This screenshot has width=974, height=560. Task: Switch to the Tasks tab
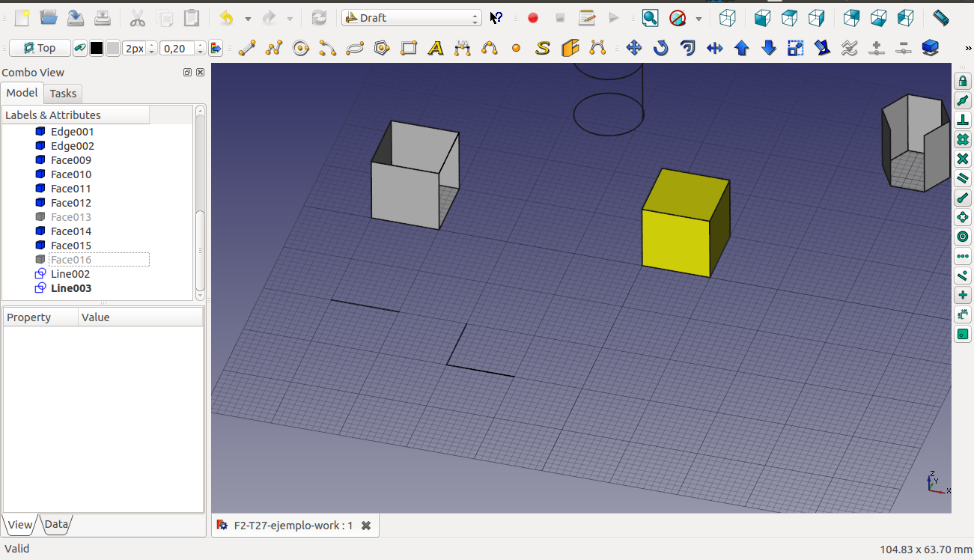point(63,94)
